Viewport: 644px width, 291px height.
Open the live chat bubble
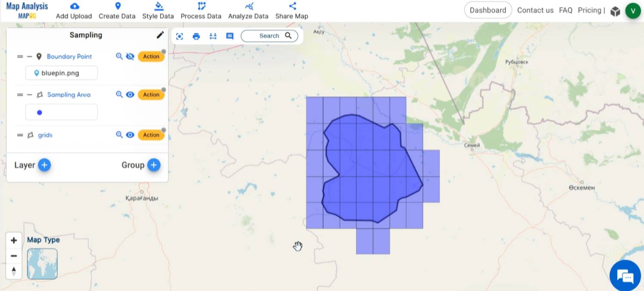click(x=625, y=276)
